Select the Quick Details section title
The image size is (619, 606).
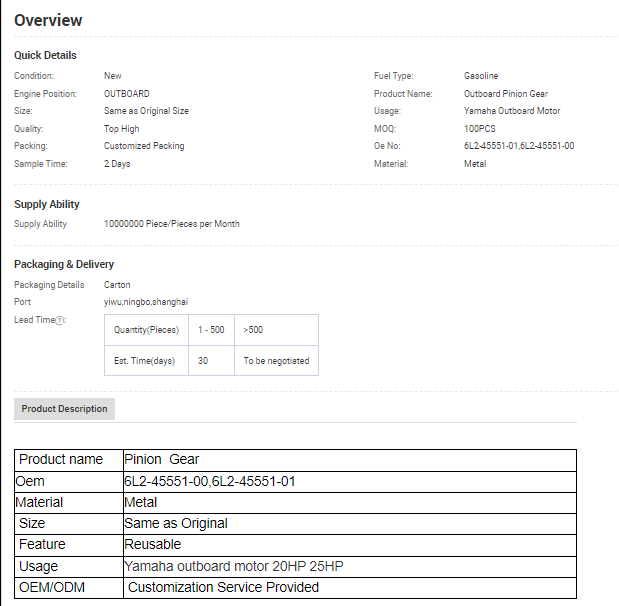[45, 55]
